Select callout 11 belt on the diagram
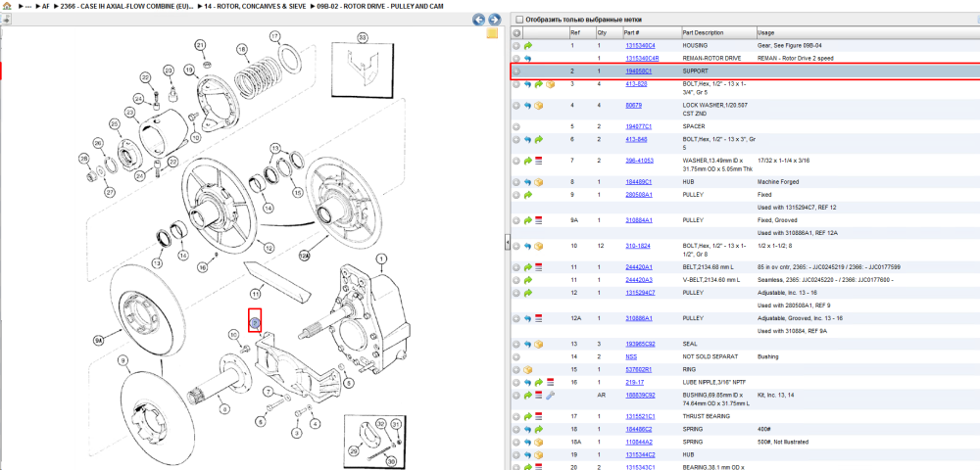Image resolution: width=980 pixels, height=470 pixels. 255,293
